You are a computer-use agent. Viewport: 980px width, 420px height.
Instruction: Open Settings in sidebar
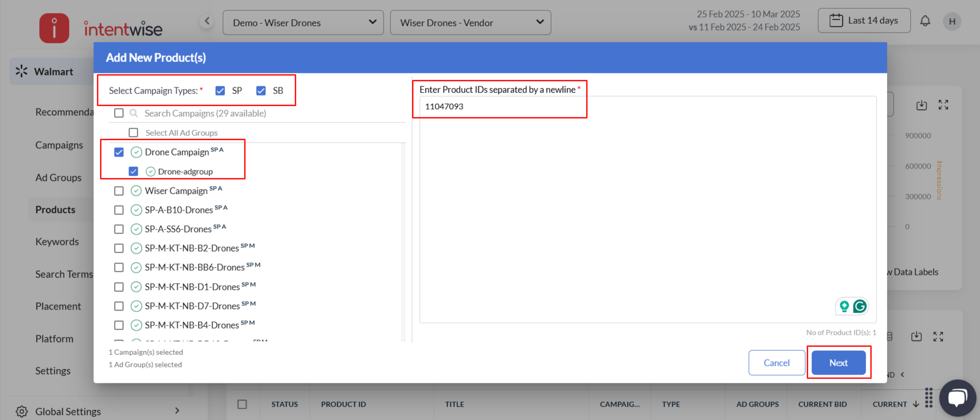point(53,370)
